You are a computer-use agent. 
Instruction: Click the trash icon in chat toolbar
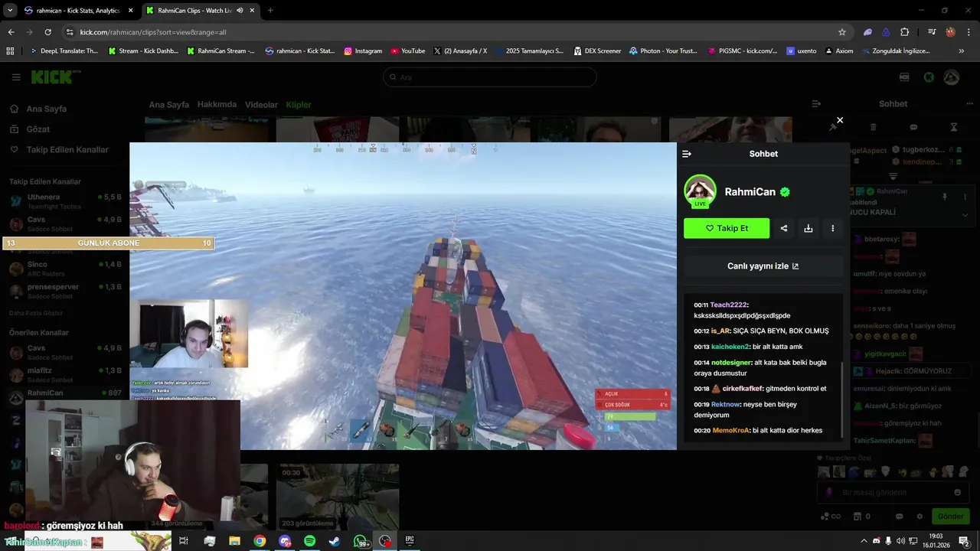pos(873,127)
